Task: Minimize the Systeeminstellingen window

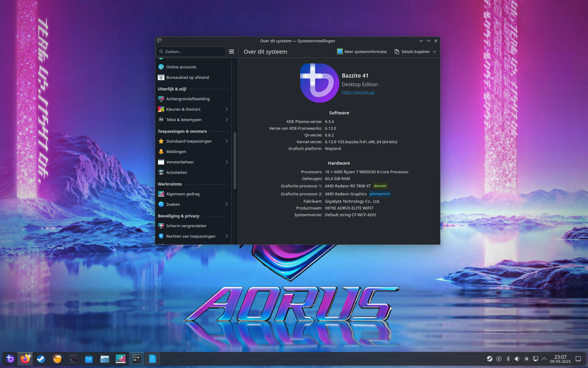Action: (x=421, y=41)
